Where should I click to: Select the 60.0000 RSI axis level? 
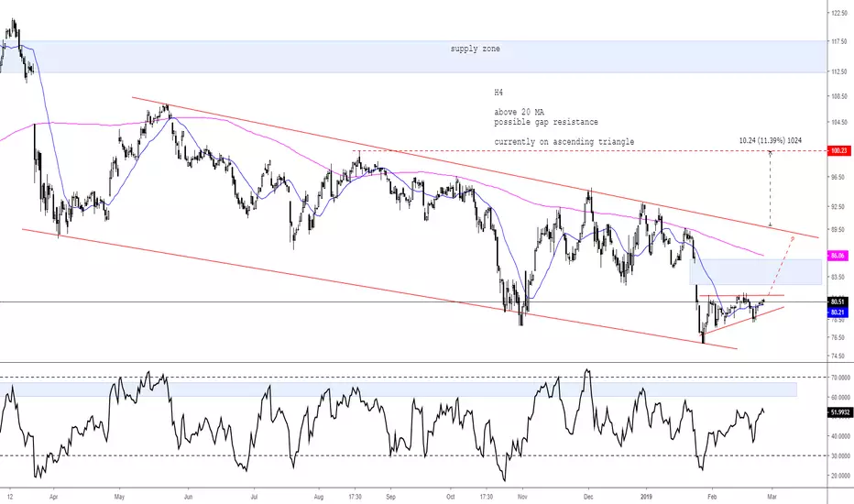(x=840, y=397)
